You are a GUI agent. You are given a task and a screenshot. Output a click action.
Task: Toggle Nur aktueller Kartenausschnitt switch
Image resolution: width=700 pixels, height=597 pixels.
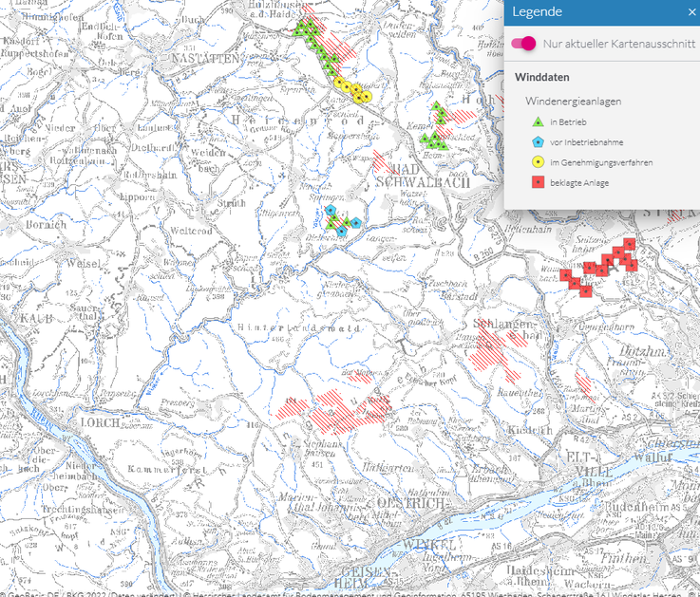[x=523, y=44]
